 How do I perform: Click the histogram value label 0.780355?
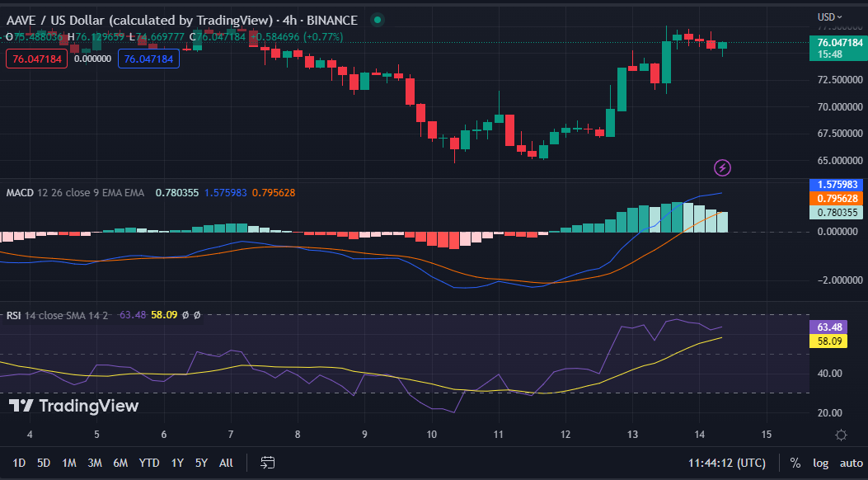(837, 212)
